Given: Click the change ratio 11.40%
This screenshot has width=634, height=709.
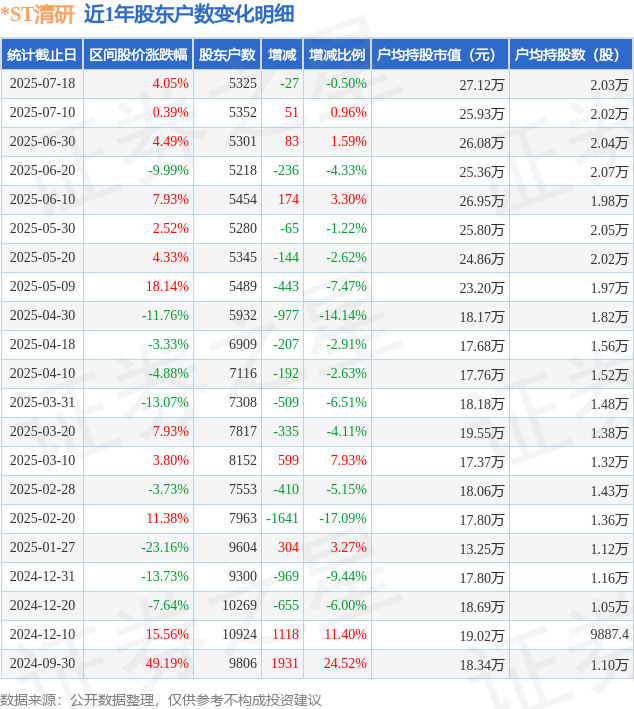Looking at the screenshot, I should point(345,634).
